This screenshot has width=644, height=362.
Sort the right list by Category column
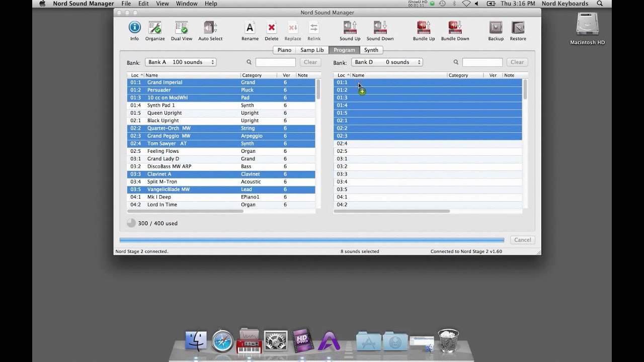pos(465,75)
